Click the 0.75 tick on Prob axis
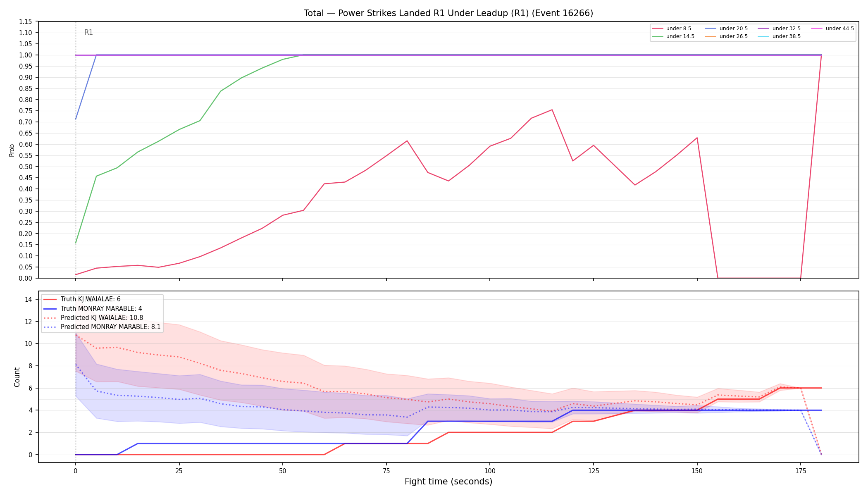 click(26, 111)
